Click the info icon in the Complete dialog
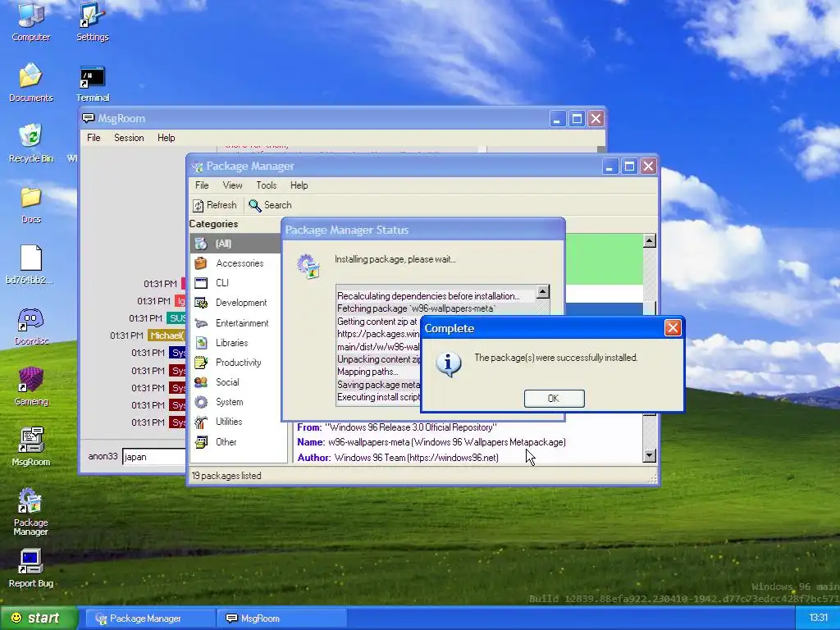The width and height of the screenshot is (840, 630). coord(449,364)
